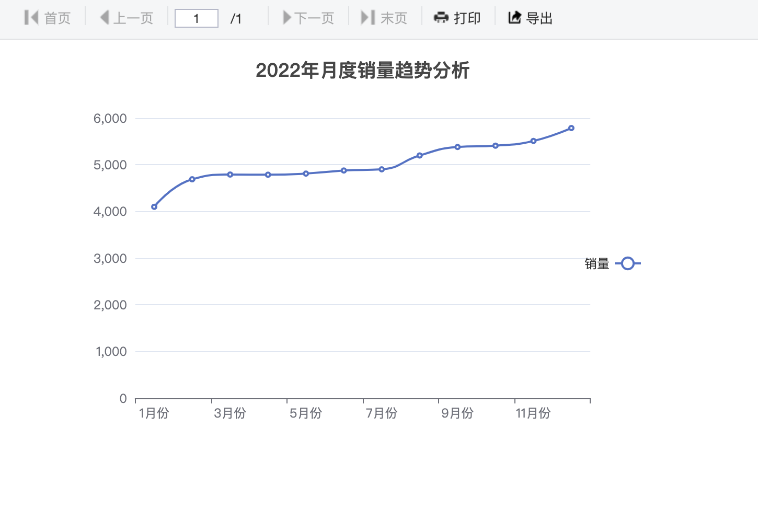Click the 11月份 x-axis label

[533, 413]
